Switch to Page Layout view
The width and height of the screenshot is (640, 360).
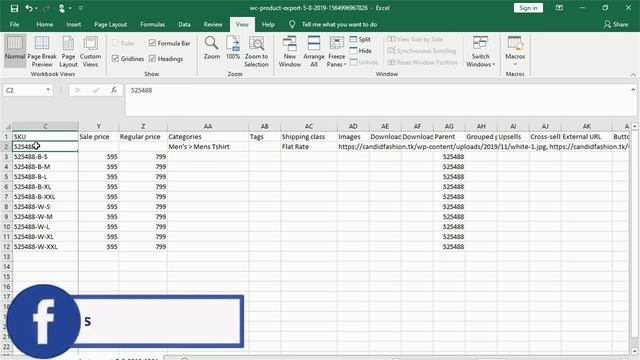tap(68, 51)
